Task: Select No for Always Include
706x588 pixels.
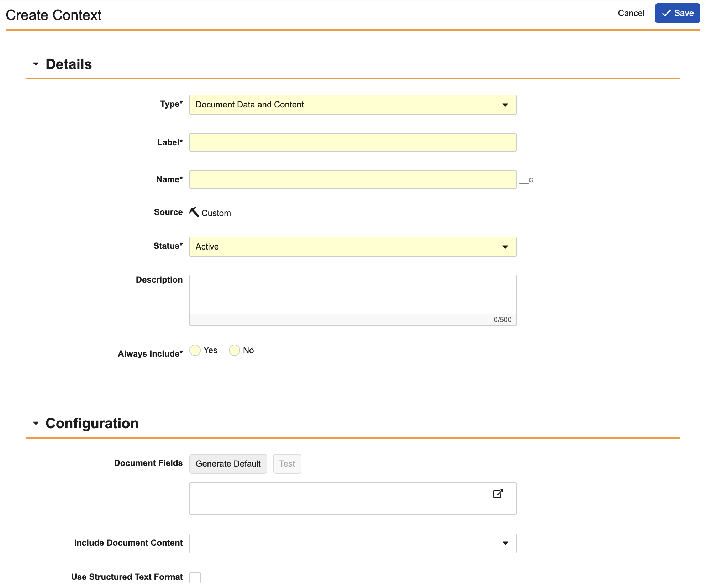Action: point(234,350)
